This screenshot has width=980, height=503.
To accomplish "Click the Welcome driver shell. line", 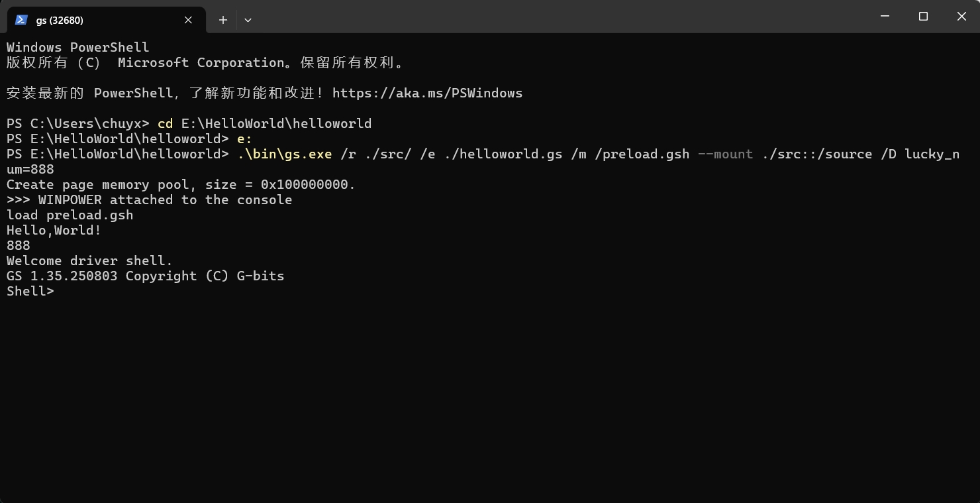I will [x=89, y=260].
